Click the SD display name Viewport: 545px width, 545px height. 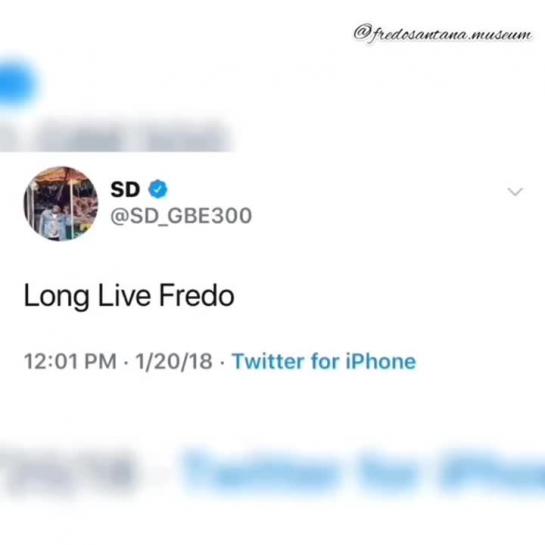coord(125,189)
